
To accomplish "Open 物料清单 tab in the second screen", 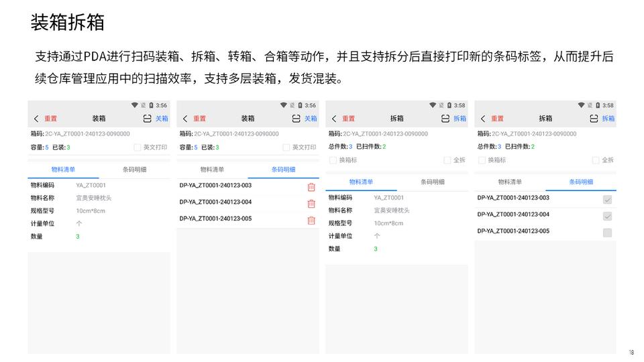I will (212, 170).
